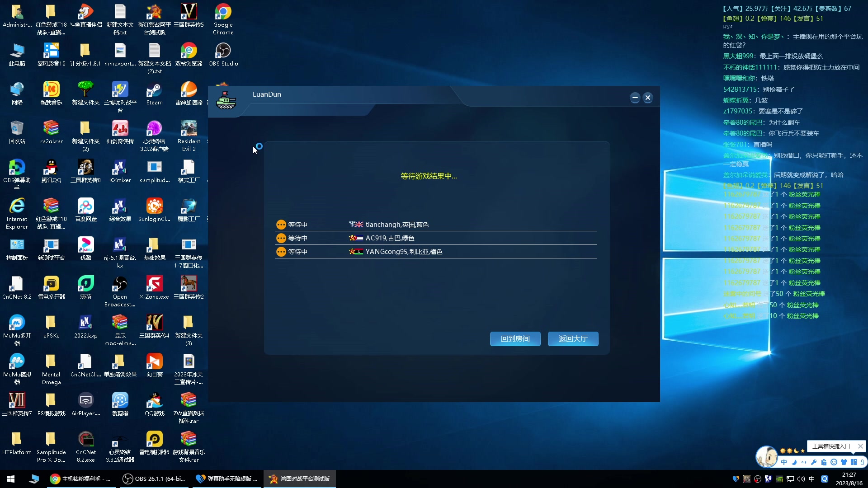Image resolution: width=868 pixels, height=488 pixels.
Task: Click the LuanDun tank logo icon
Action: (226, 100)
